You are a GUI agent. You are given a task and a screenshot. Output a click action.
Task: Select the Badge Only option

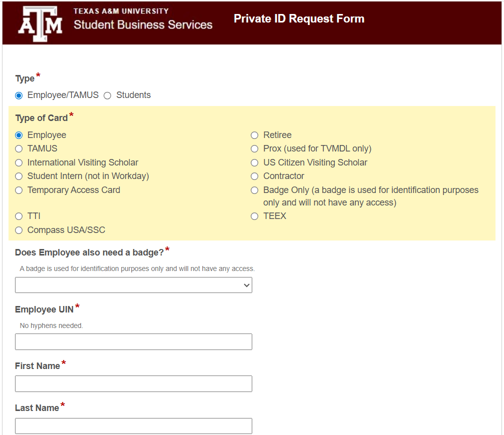point(254,190)
